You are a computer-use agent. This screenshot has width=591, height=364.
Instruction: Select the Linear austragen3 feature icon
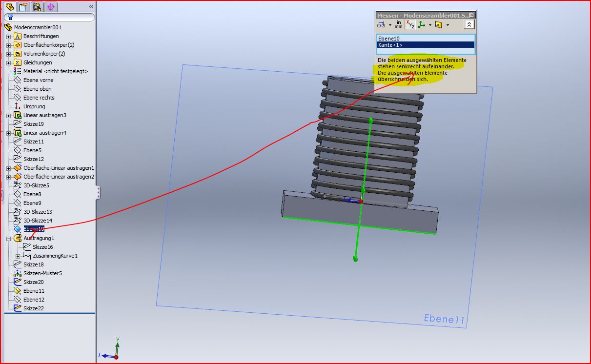[18, 115]
